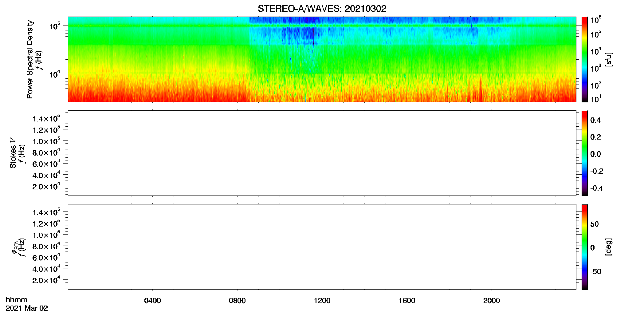Viewport: 644px width, 332px height.
Task: Click the 1.4×10^5 tick in Stokes panel
Action: click(x=46, y=118)
